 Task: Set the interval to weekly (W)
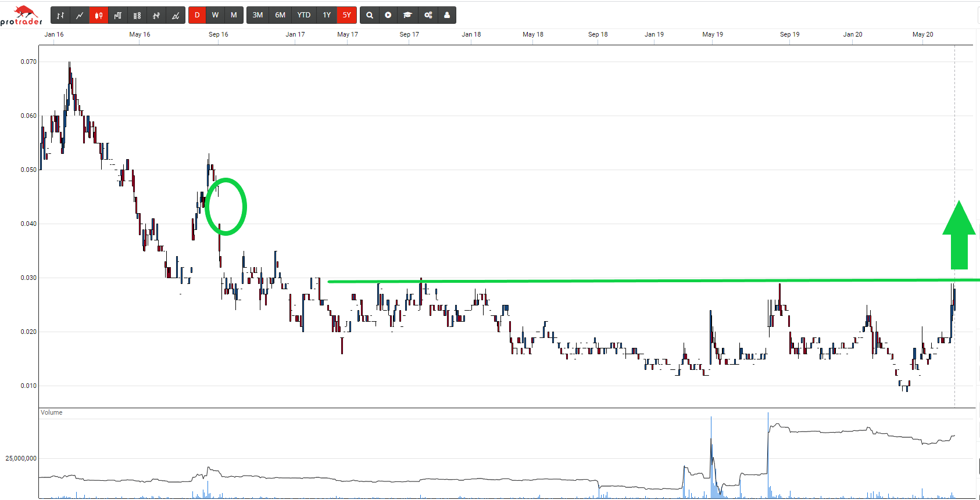(215, 15)
